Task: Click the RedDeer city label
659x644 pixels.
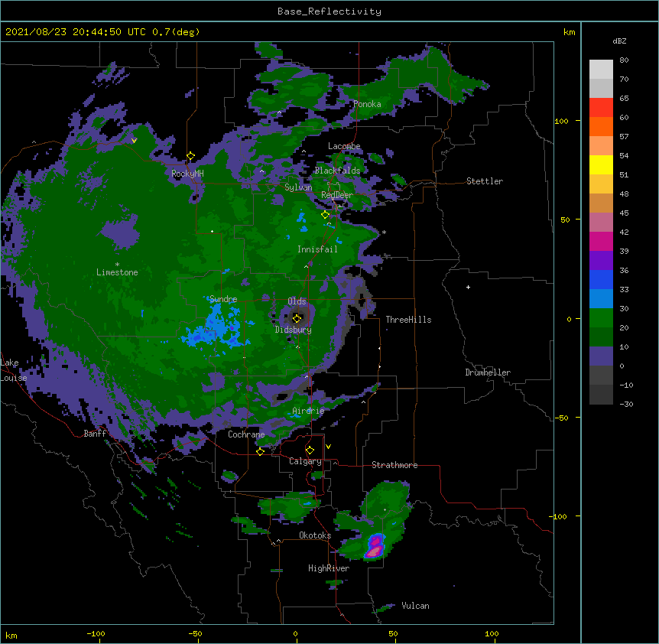Action: [x=337, y=195]
